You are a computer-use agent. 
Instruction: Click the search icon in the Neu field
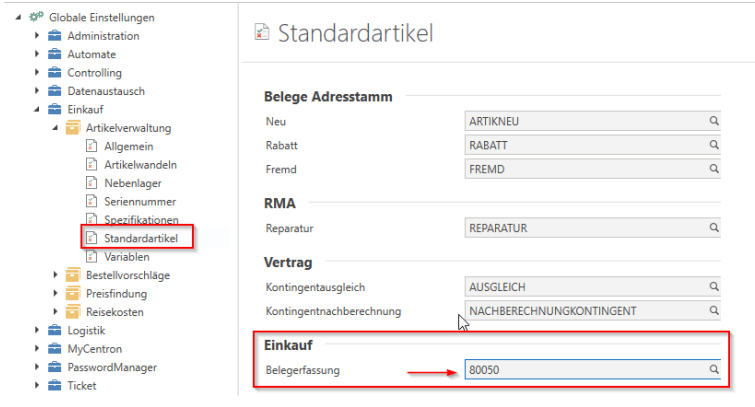click(x=714, y=121)
